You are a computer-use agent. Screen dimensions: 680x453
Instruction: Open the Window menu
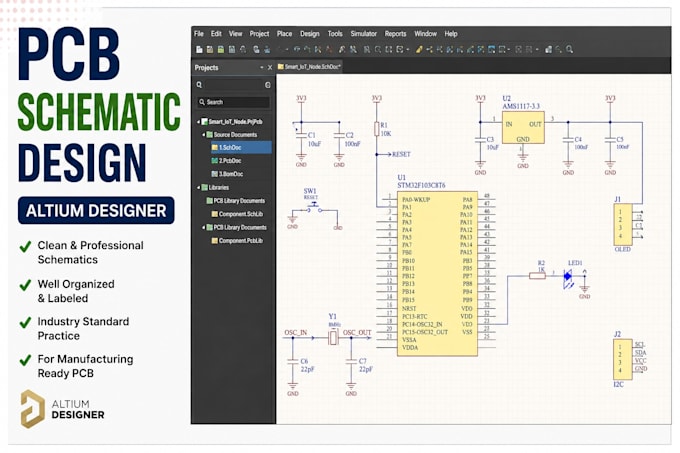point(425,34)
